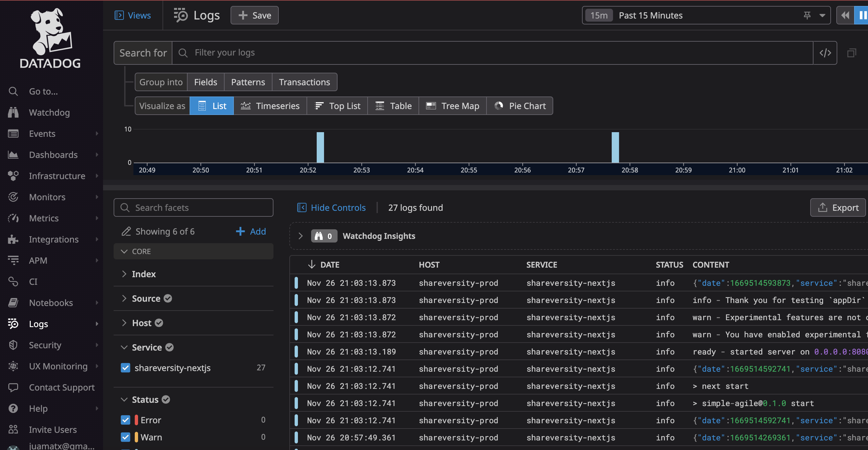
Task: Open the Dashboards section
Action: pyautogui.click(x=53, y=155)
